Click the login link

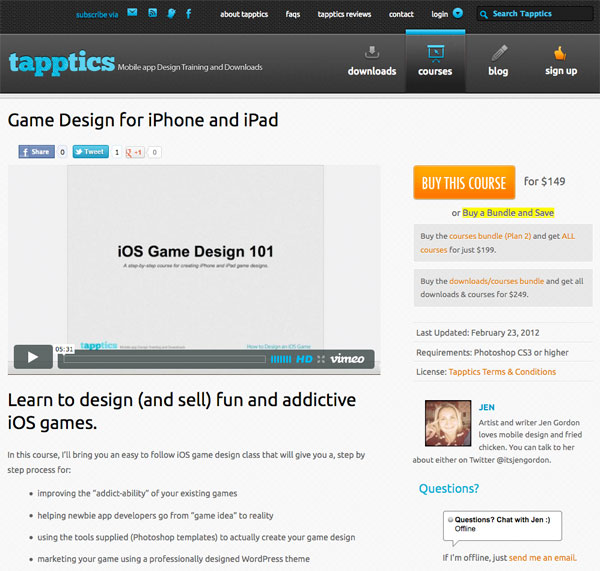440,15
